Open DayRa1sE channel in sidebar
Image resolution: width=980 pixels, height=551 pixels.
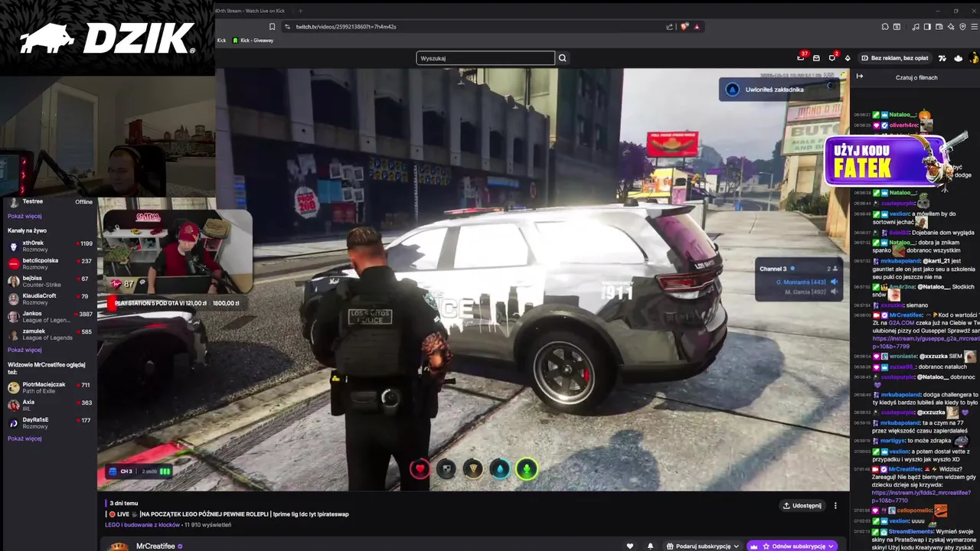pos(50,422)
